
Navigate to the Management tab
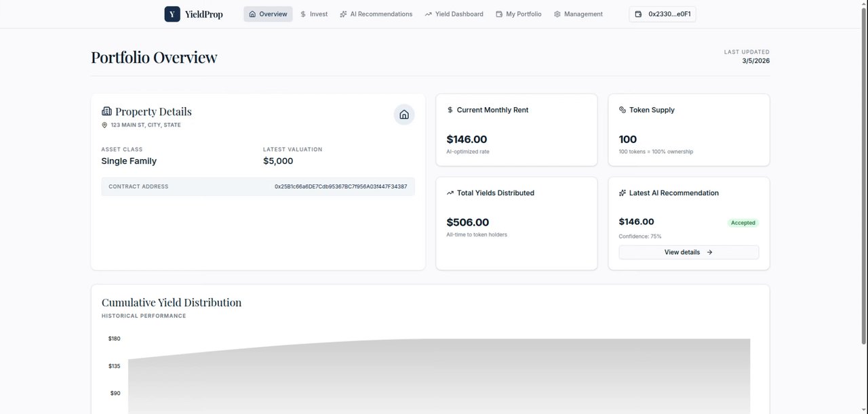(x=578, y=14)
